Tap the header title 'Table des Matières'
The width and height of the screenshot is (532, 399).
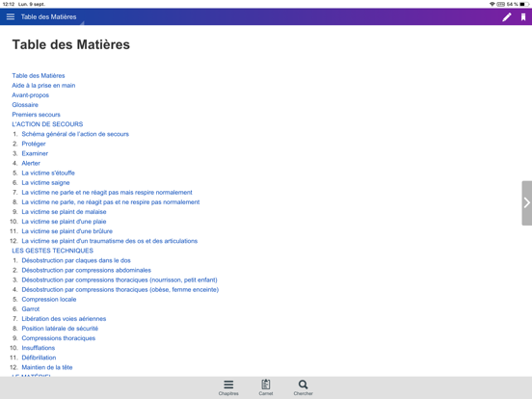(x=48, y=16)
